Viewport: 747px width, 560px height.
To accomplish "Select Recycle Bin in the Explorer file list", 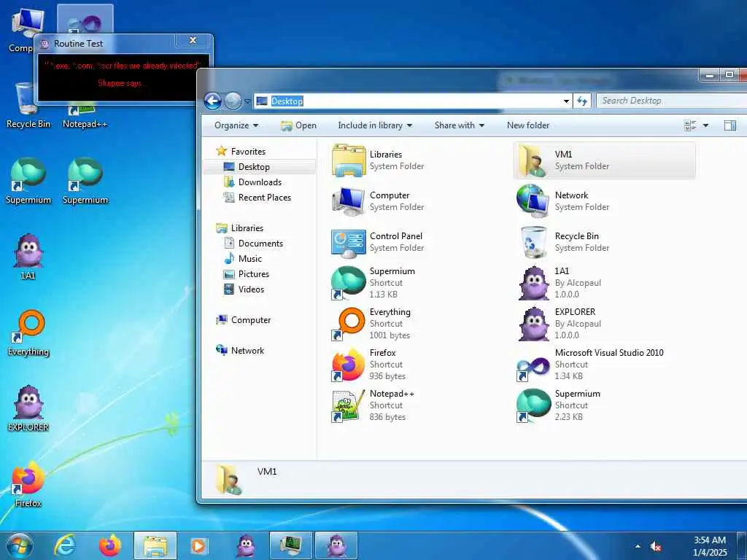I will coord(605,242).
